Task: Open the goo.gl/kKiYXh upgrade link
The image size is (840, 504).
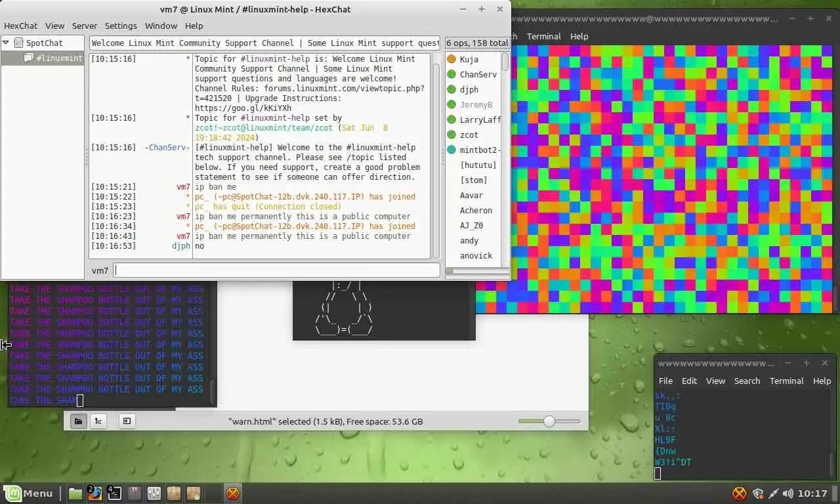Action: [x=243, y=108]
